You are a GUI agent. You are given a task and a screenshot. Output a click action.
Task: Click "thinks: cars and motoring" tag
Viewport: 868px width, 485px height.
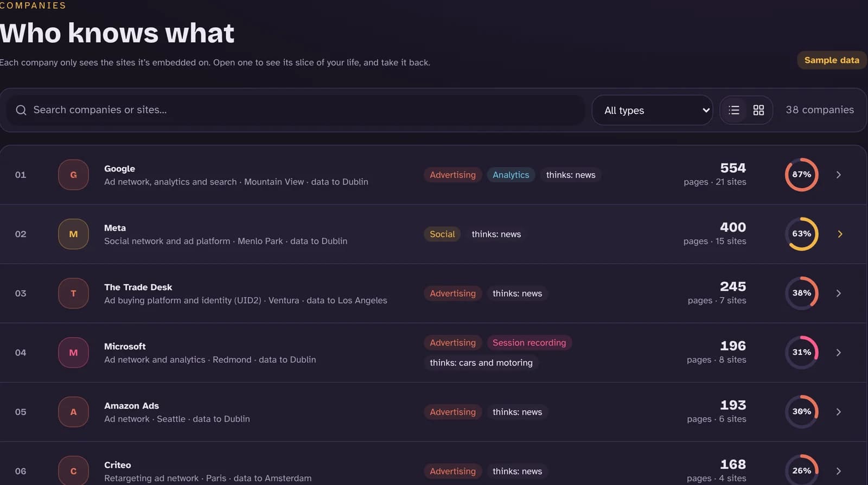point(481,363)
